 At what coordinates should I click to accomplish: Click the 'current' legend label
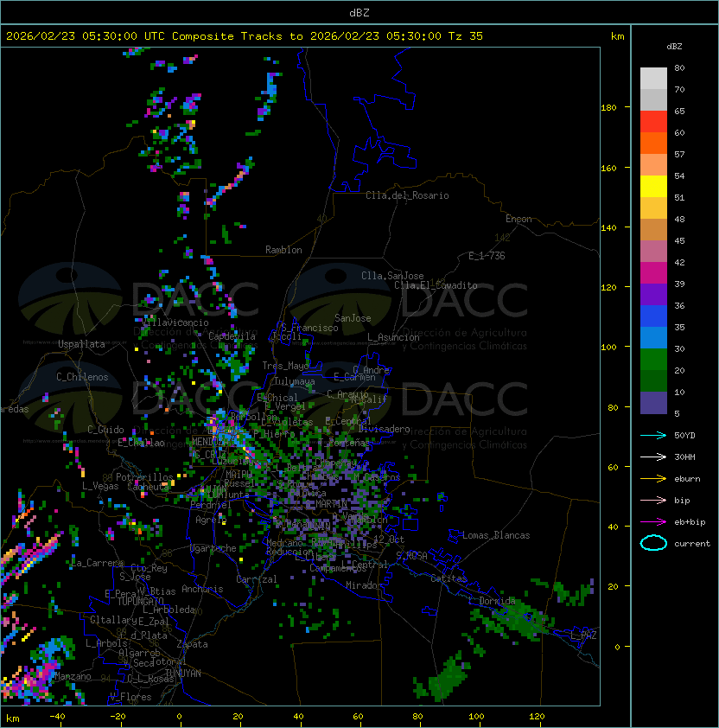[692, 544]
